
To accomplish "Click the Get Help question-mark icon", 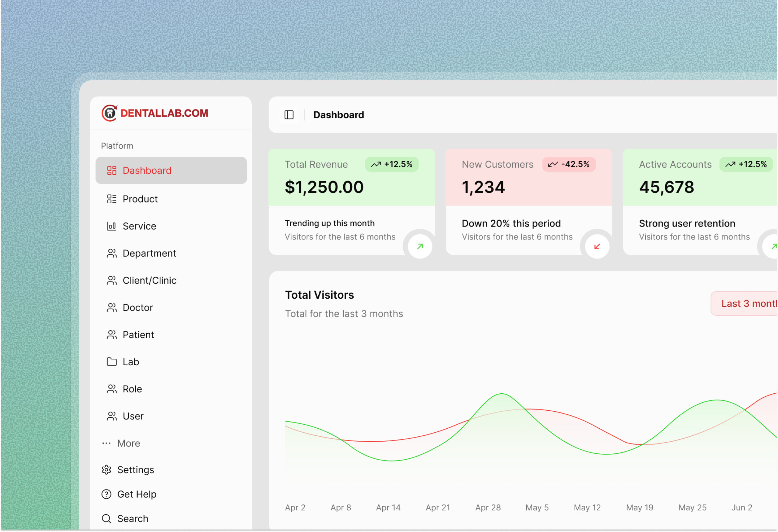I will 106,494.
